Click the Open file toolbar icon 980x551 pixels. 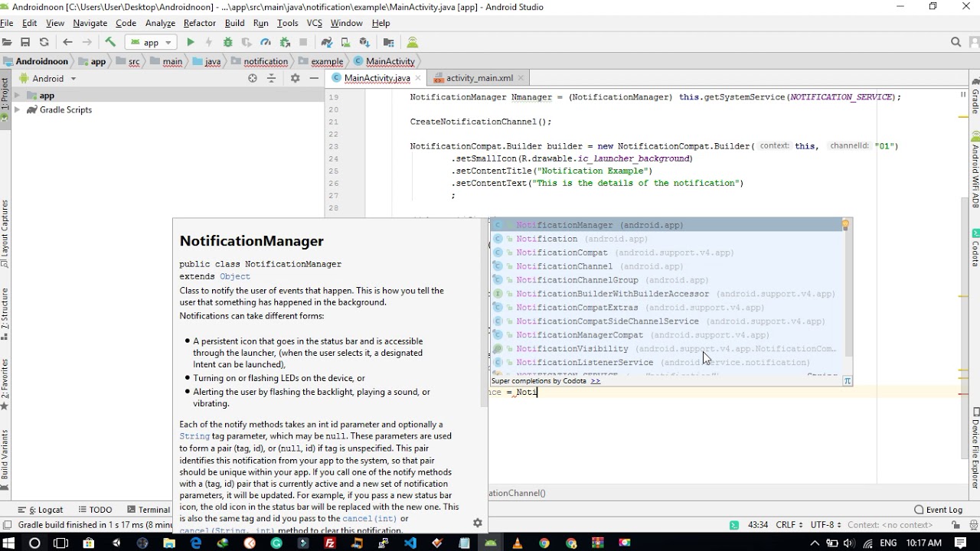tap(7, 43)
